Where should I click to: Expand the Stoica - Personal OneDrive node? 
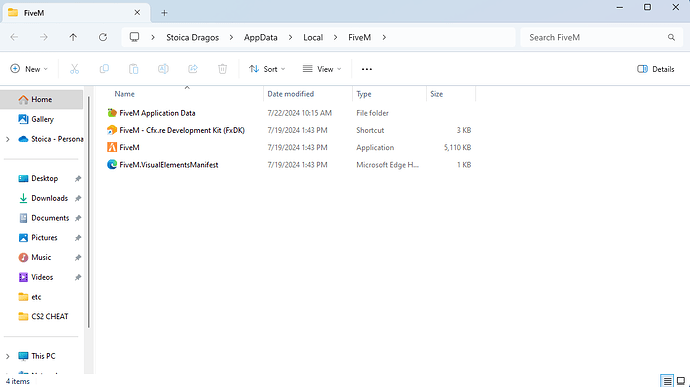(7, 139)
